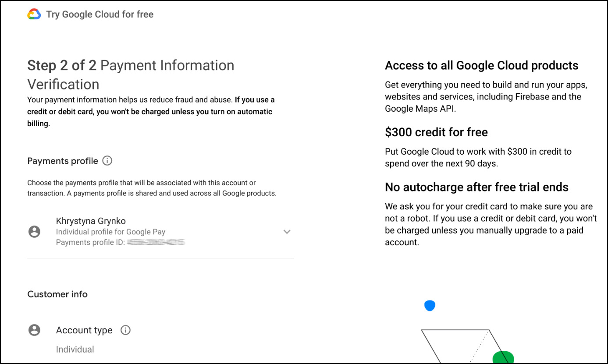This screenshot has width=608, height=364.
Task: Click the paragraph mentioning Firebase and Google Maps API
Action: point(486,97)
